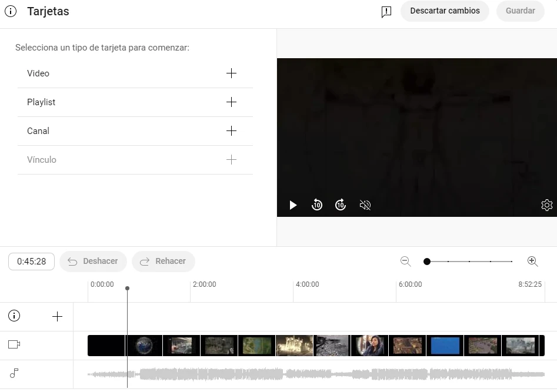557x392 pixels.
Task: Zoom in on the timeline
Action: point(532,261)
